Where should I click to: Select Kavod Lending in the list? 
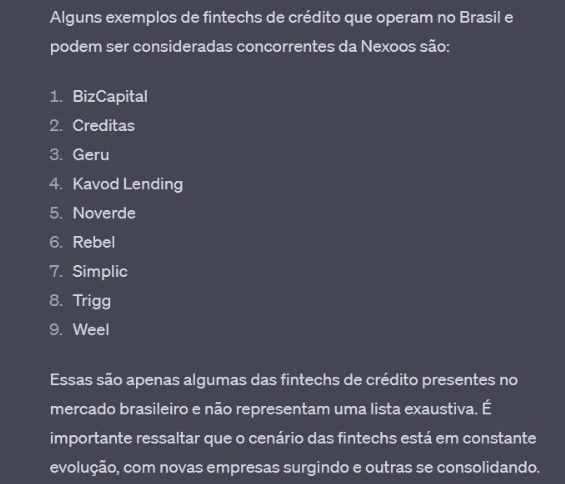128,184
